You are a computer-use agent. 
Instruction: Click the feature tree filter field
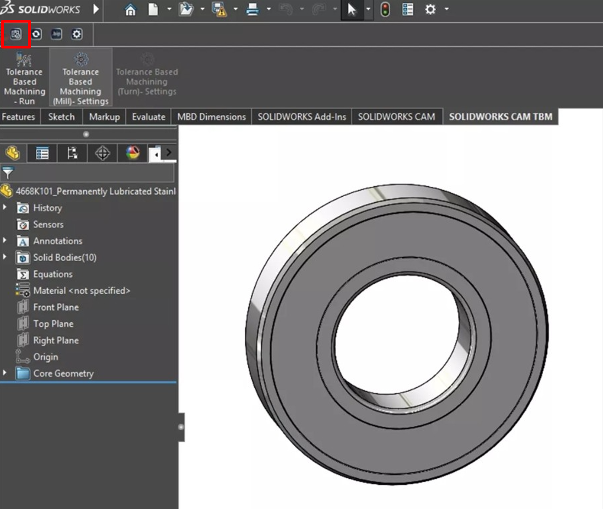(x=90, y=172)
